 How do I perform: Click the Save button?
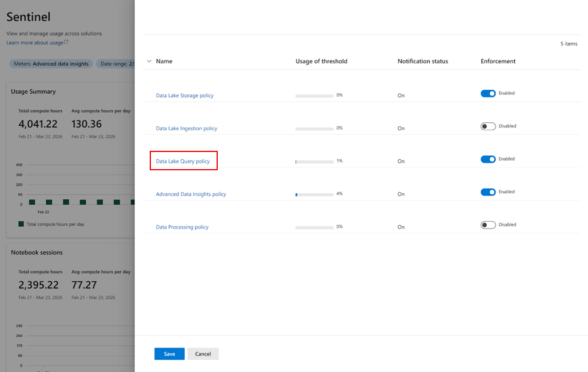tap(170, 354)
